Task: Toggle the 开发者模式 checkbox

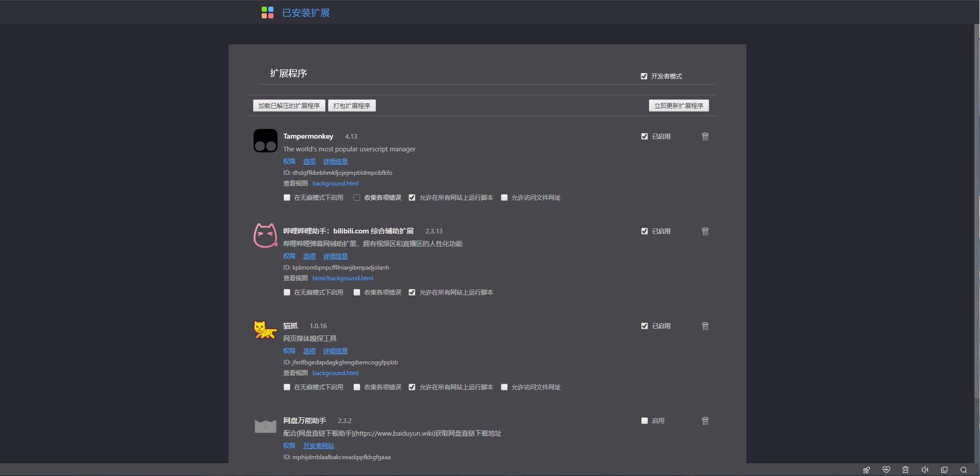Action: pyautogui.click(x=644, y=76)
